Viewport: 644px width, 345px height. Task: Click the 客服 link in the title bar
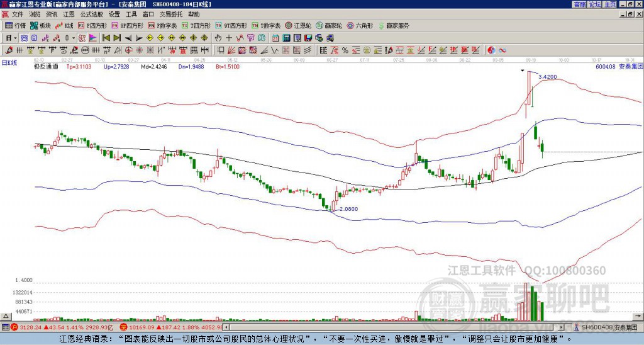579,4
